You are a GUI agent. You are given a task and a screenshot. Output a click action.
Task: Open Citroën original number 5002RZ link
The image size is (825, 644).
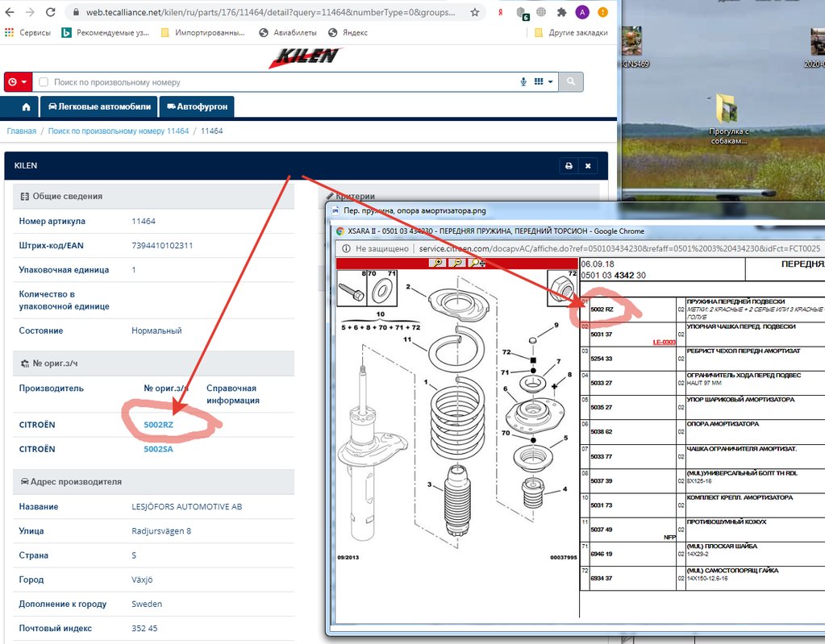pos(158,425)
